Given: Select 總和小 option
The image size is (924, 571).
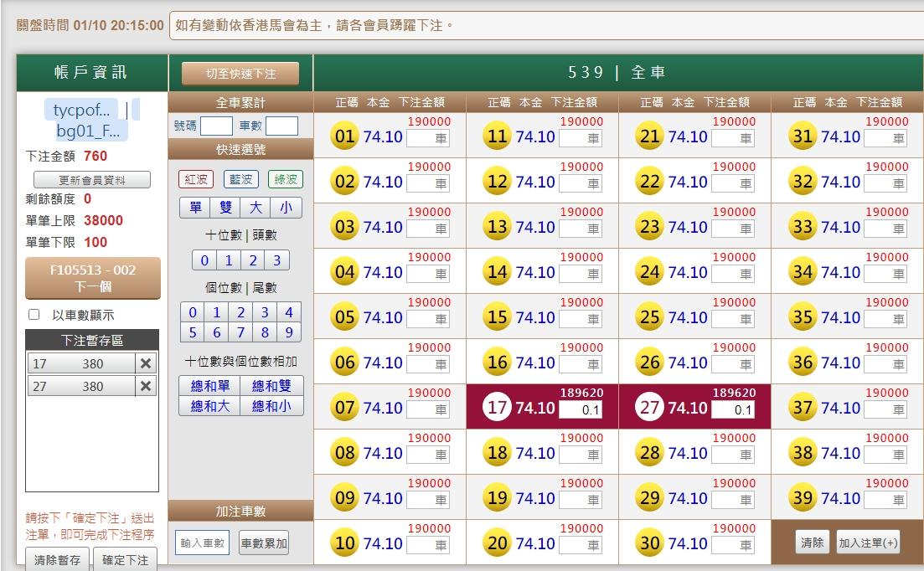Looking at the screenshot, I should (x=271, y=405).
